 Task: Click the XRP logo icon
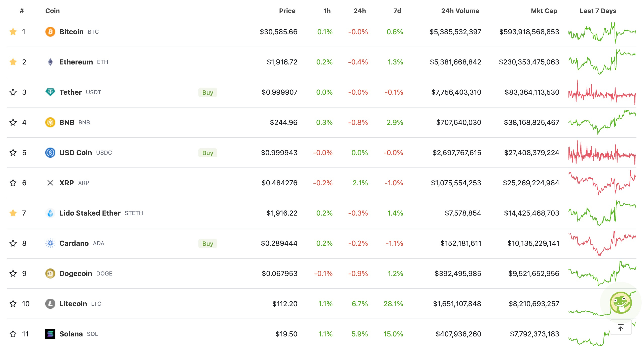pos(50,183)
